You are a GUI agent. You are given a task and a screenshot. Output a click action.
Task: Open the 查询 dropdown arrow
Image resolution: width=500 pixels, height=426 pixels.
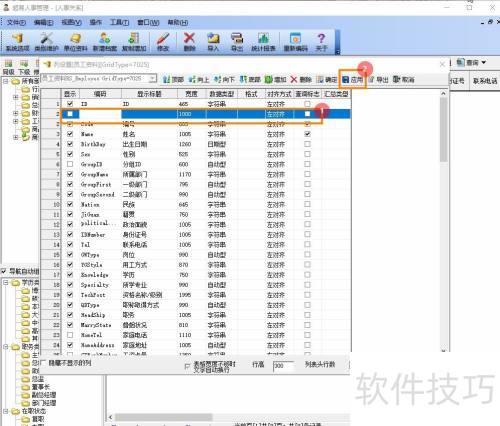click(x=484, y=62)
